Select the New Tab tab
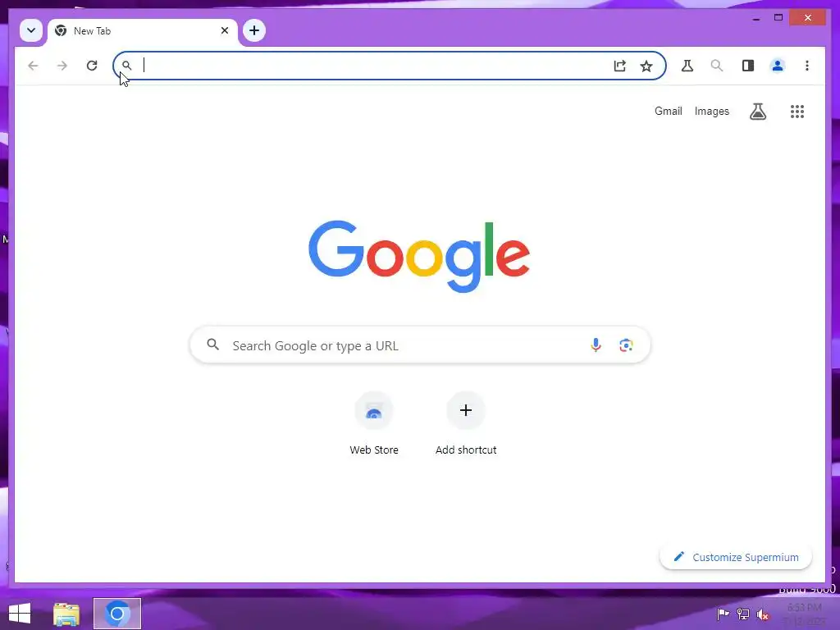840x630 pixels. pos(142,31)
